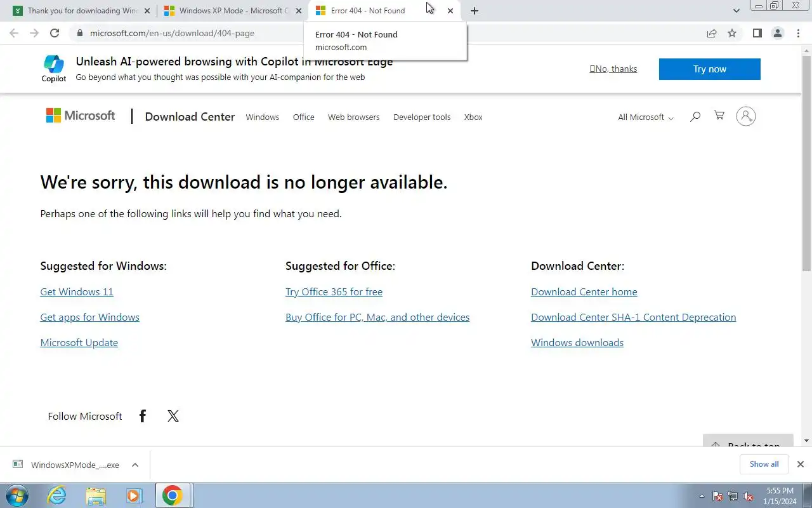Open SHA-1 Content Deprecation link
This screenshot has height=508, width=812.
pos(634,317)
